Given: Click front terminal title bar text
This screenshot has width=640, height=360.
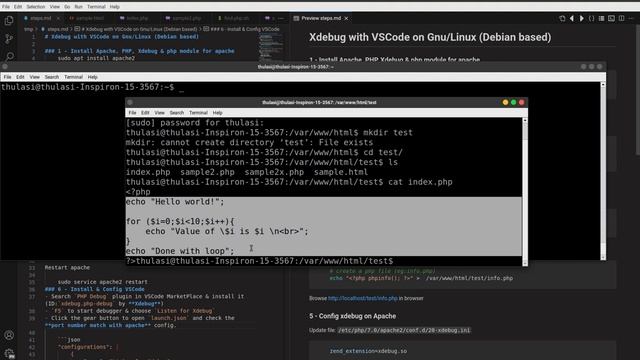Looking at the screenshot, I should click(319, 102).
